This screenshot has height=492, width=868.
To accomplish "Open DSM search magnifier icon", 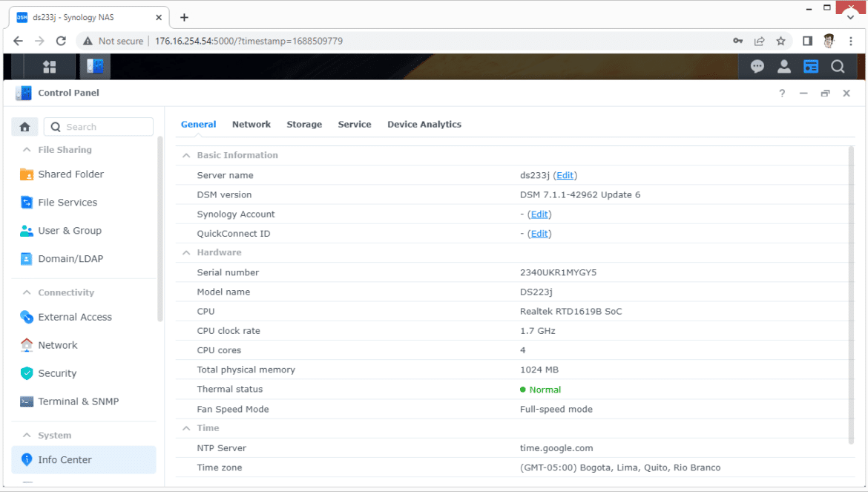I will point(838,67).
